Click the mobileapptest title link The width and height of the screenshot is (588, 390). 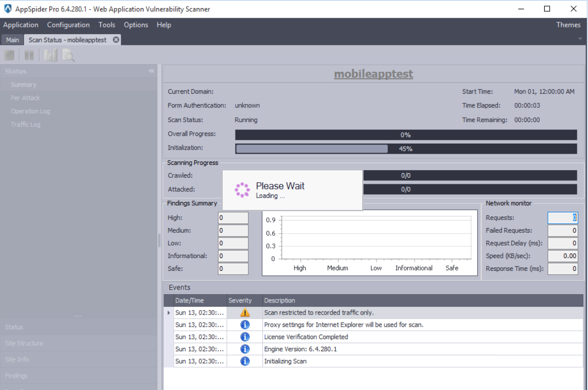(x=373, y=74)
